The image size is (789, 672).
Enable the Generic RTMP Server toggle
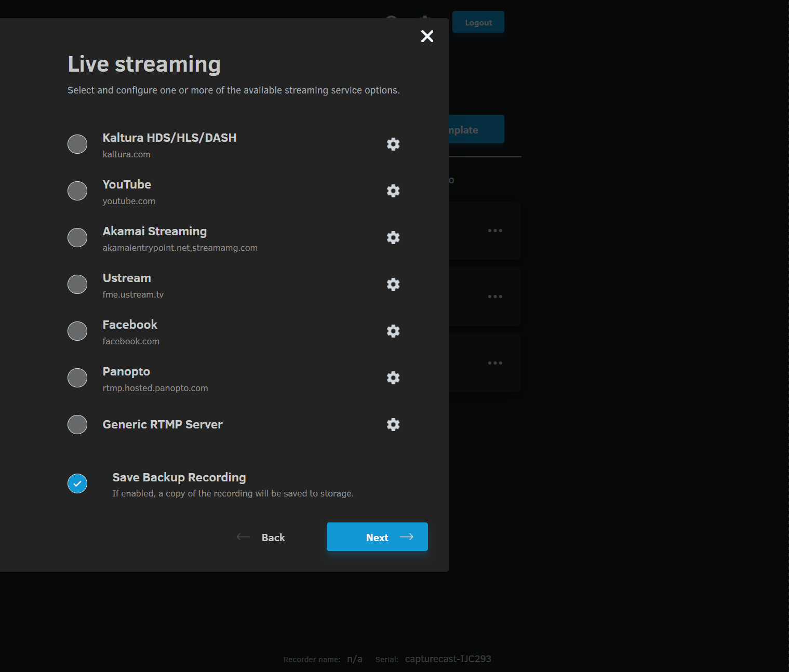click(77, 424)
